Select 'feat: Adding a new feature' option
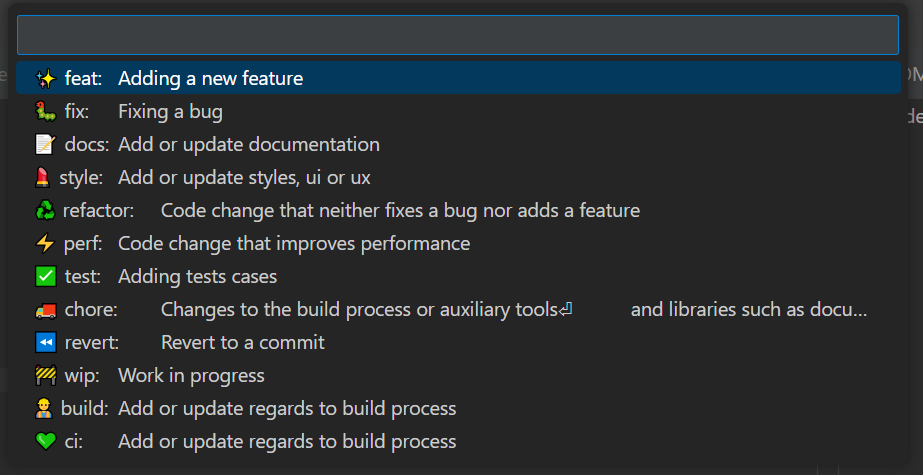 (x=458, y=78)
